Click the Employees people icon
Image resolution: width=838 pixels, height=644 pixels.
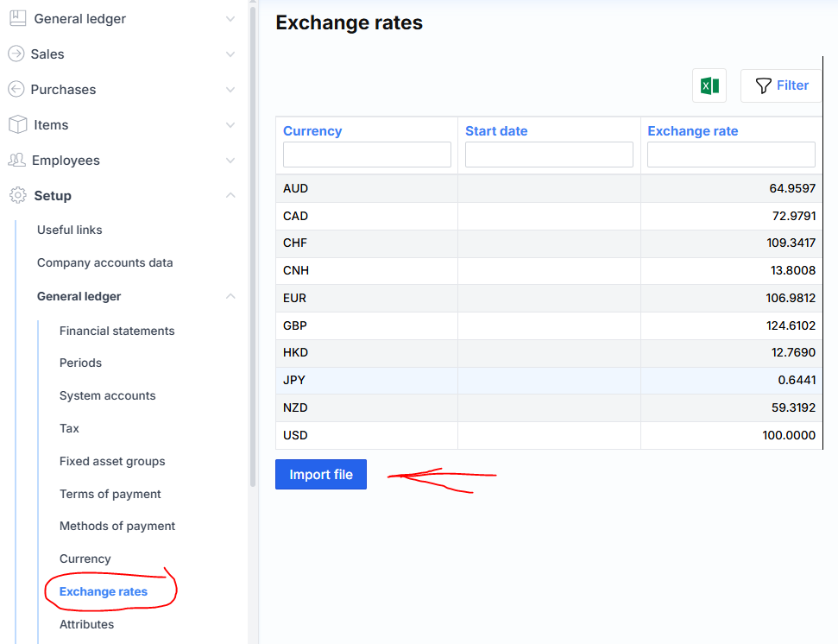coord(16,161)
